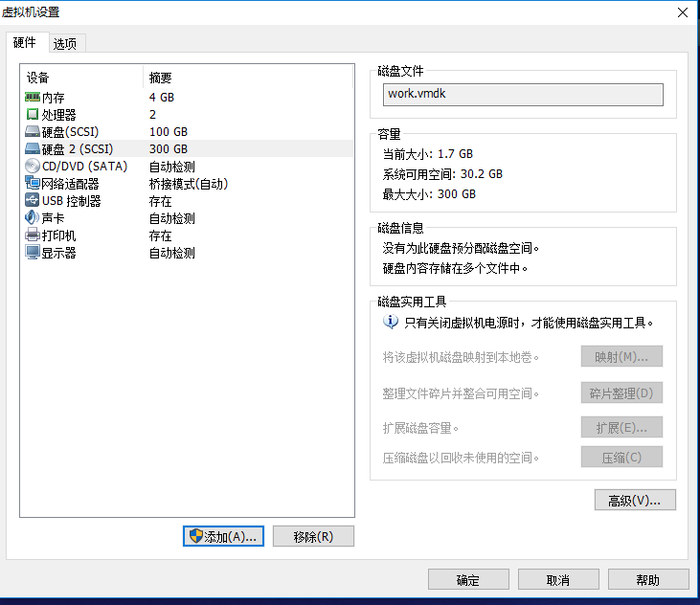
Task: Select the 硬盘(SCSI) hard disk icon
Action: coord(33,131)
